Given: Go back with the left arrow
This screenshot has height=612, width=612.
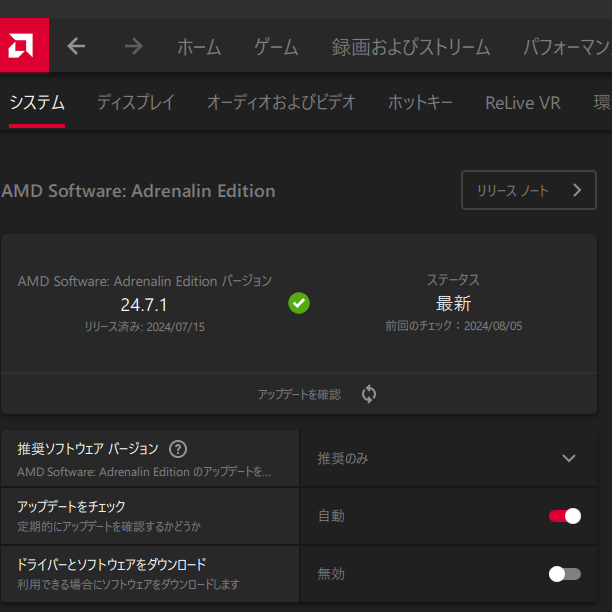Looking at the screenshot, I should 76,46.
